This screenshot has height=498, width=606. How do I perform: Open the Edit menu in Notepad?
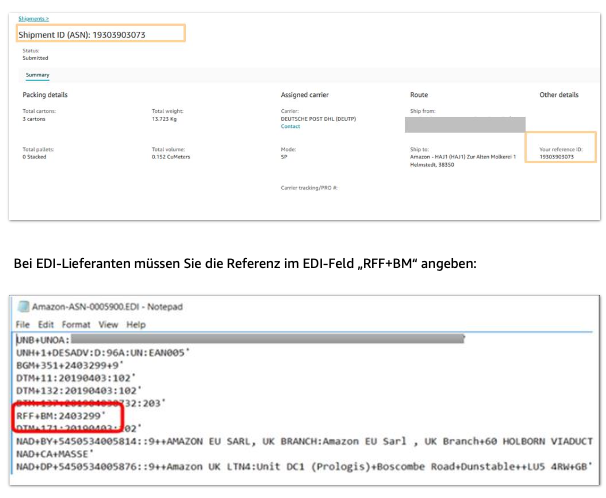coord(47,325)
